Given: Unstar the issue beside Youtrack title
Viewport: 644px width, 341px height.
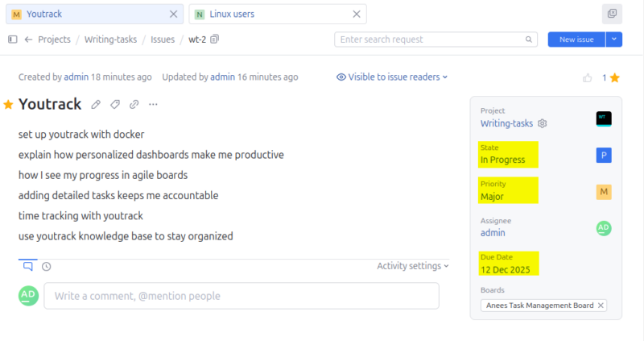Looking at the screenshot, I should tap(8, 105).
